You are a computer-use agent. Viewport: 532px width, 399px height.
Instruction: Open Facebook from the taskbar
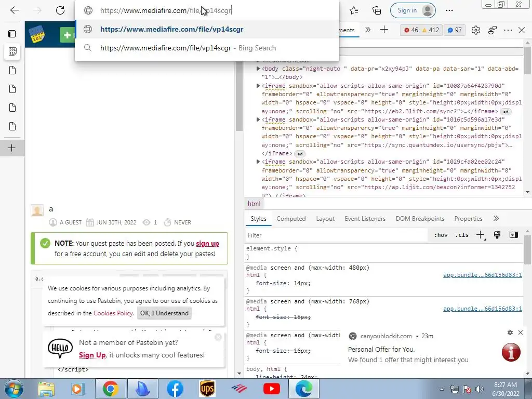coord(175,389)
